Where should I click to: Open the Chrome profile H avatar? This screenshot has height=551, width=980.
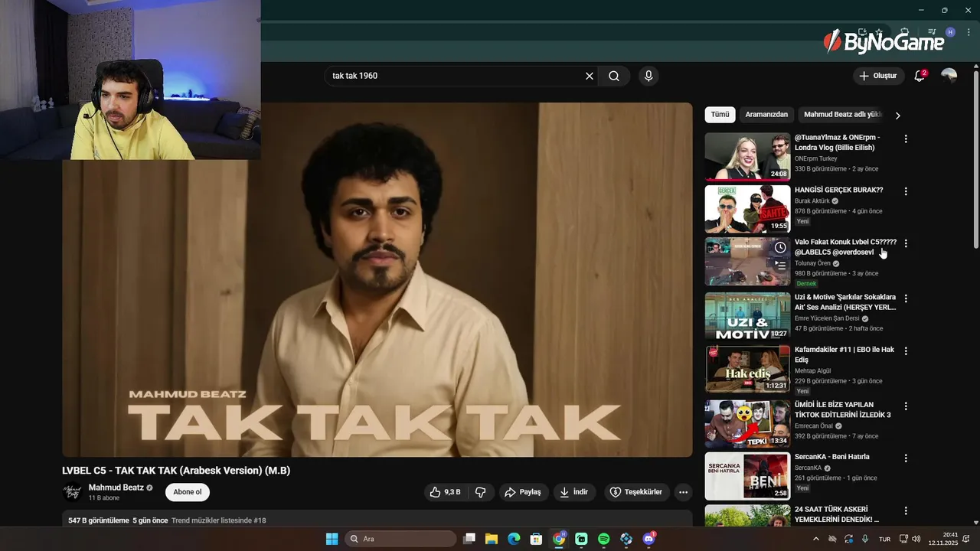tap(950, 32)
